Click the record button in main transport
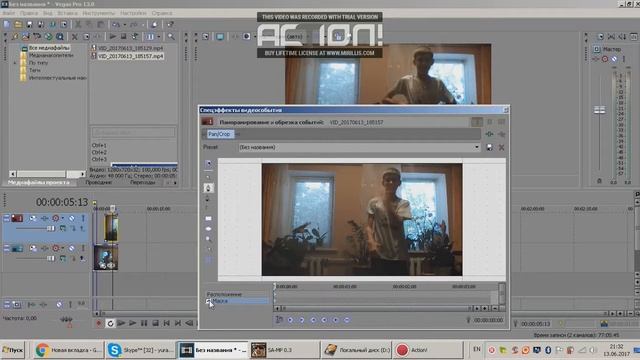The image size is (640, 360). (98, 323)
